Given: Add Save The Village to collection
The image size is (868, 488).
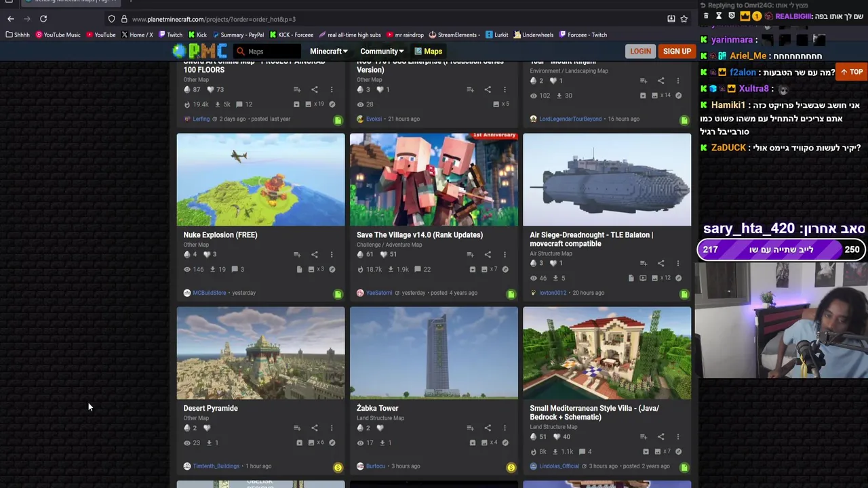Looking at the screenshot, I should point(470,254).
